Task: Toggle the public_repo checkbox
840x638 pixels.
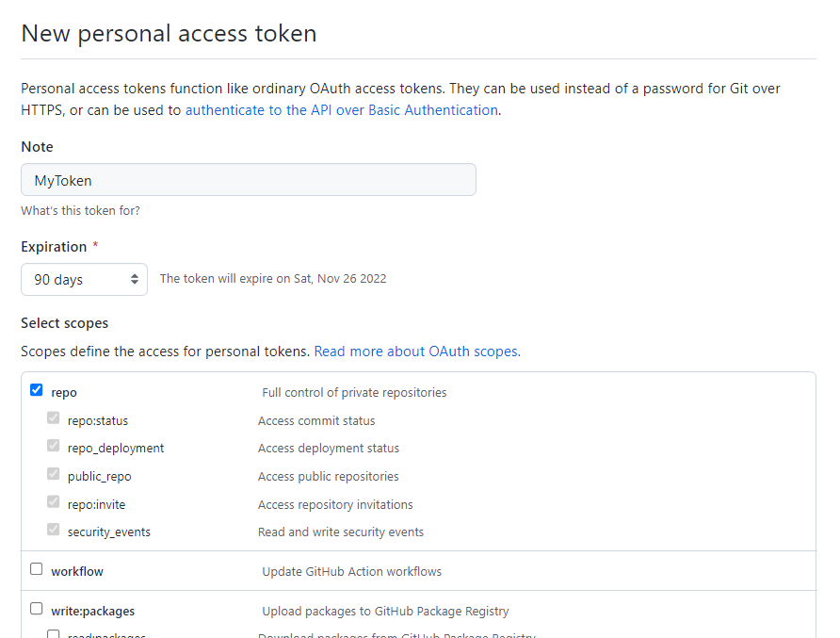Action: coord(54,475)
